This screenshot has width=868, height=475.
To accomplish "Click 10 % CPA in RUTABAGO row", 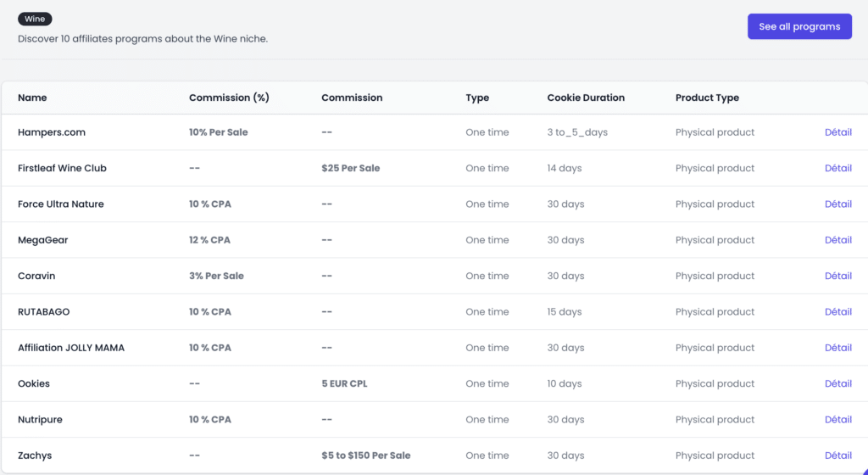I will (210, 311).
